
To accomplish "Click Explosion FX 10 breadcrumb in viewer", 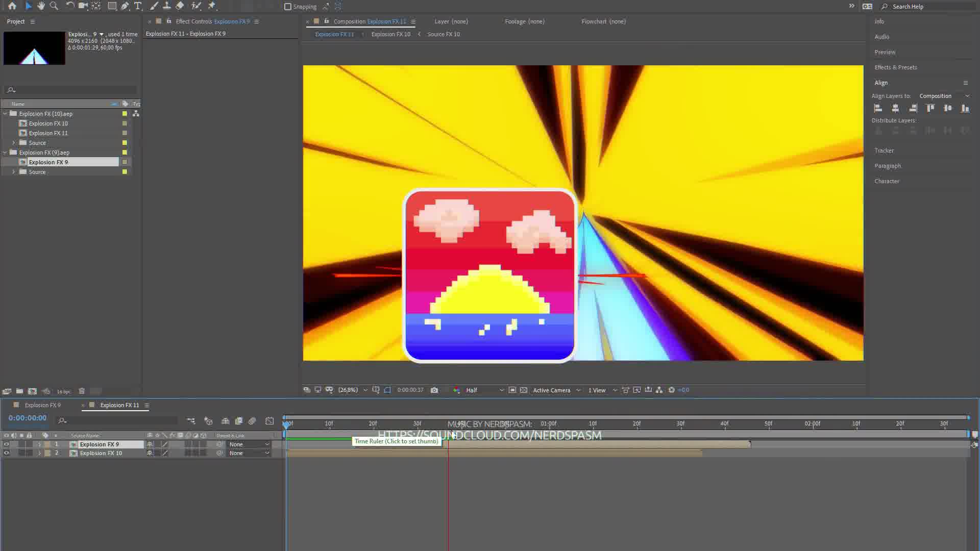I will point(390,34).
